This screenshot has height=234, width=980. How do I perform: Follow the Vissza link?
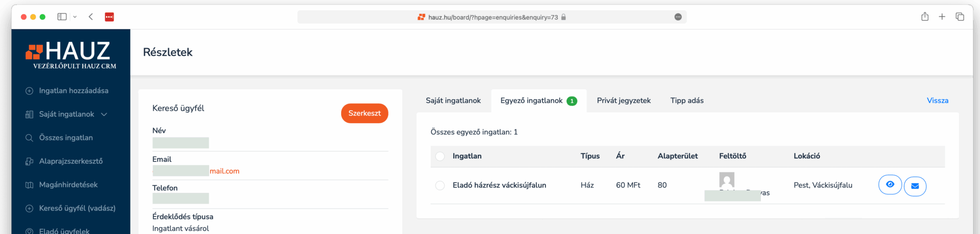click(x=937, y=101)
